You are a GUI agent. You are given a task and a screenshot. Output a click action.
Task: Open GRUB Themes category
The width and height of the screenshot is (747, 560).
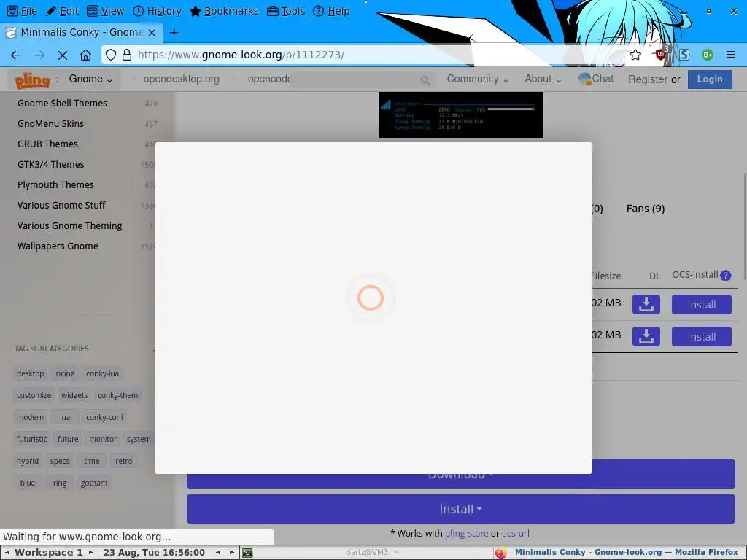(47, 144)
